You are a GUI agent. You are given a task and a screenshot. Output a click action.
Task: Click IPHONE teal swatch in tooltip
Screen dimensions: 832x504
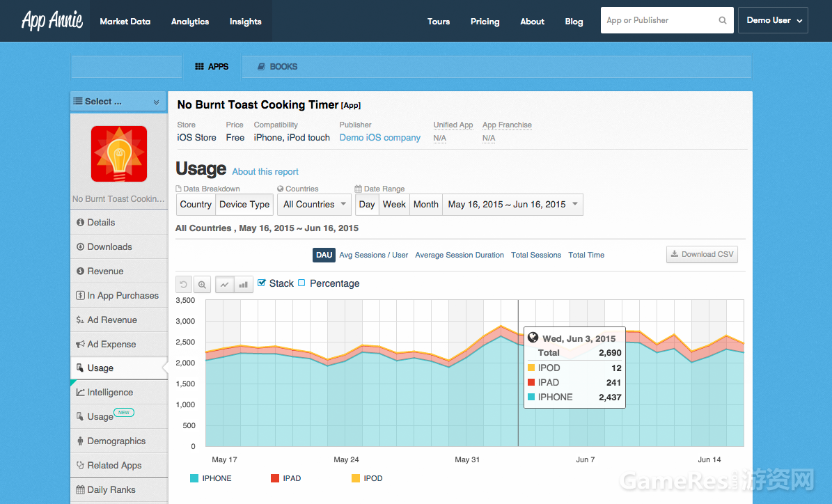click(x=531, y=397)
